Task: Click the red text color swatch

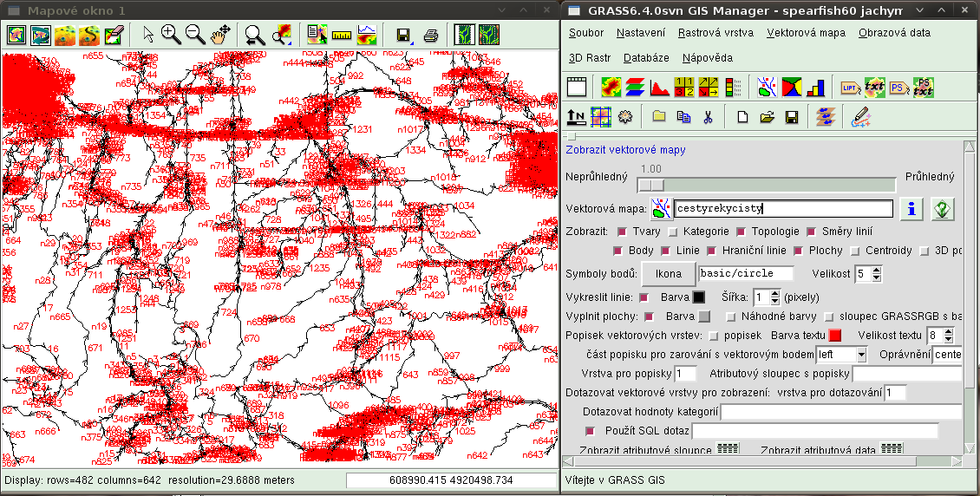Action: click(x=834, y=336)
